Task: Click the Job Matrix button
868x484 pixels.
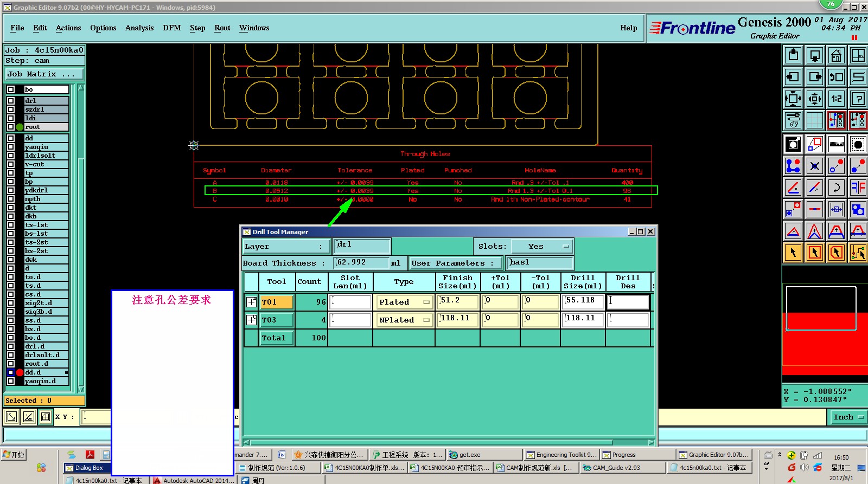Action: (x=44, y=74)
